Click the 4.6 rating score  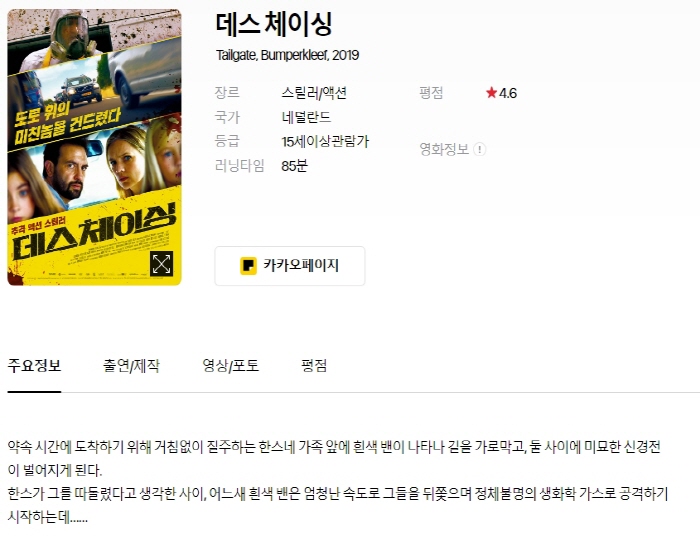coord(508,93)
